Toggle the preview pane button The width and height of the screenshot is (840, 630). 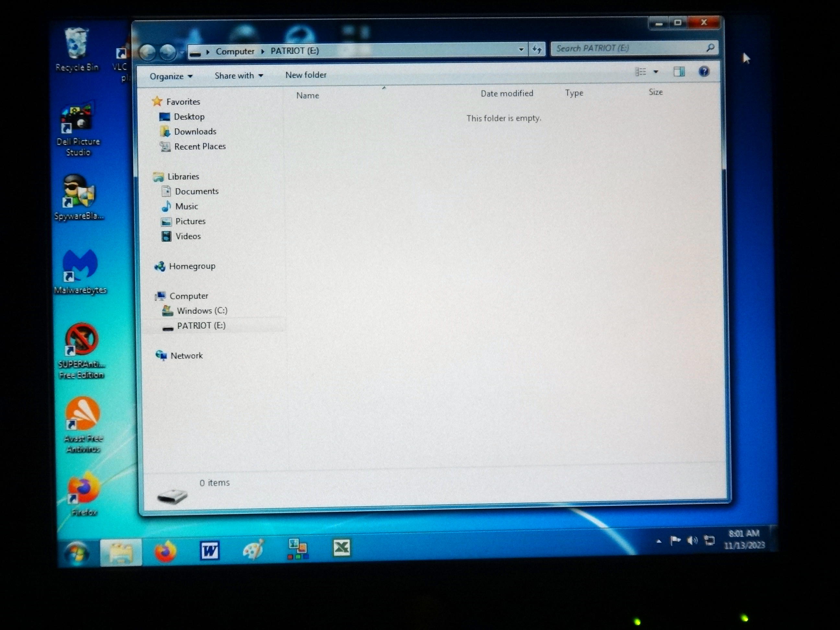679,71
